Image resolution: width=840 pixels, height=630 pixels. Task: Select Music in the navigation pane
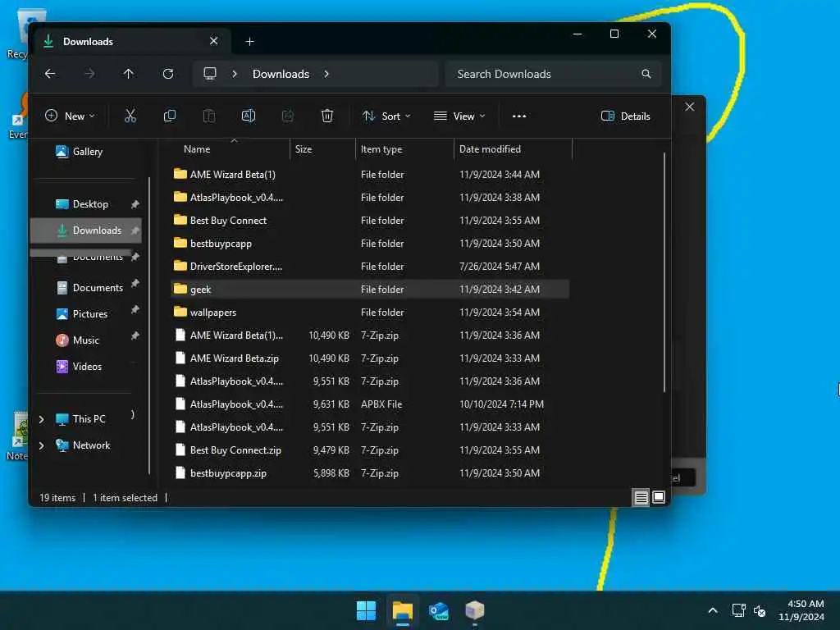(85, 340)
